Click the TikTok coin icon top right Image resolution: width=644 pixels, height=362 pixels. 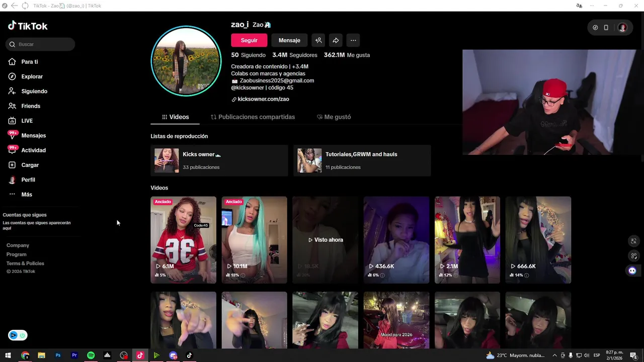[x=595, y=28]
